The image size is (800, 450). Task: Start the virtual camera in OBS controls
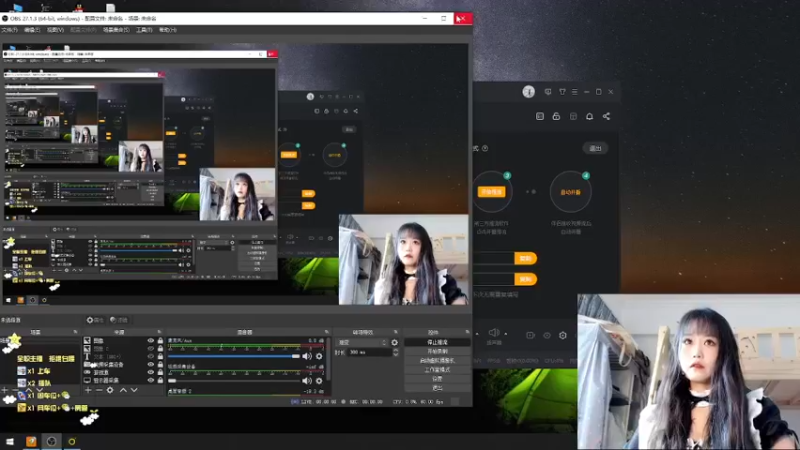(437, 361)
